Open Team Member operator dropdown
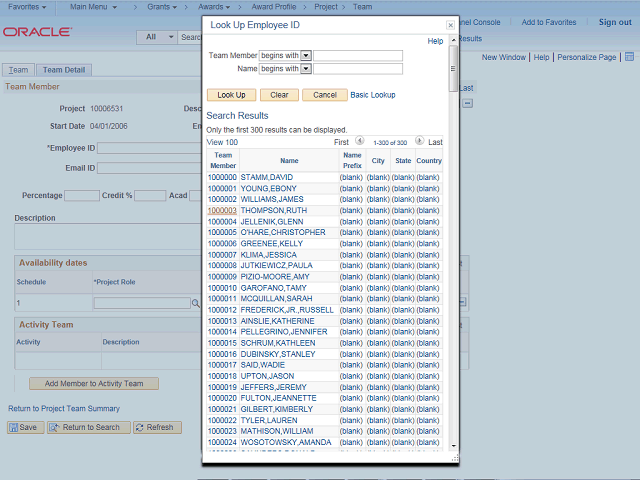Viewport: 640px width, 480px height. (x=306, y=56)
